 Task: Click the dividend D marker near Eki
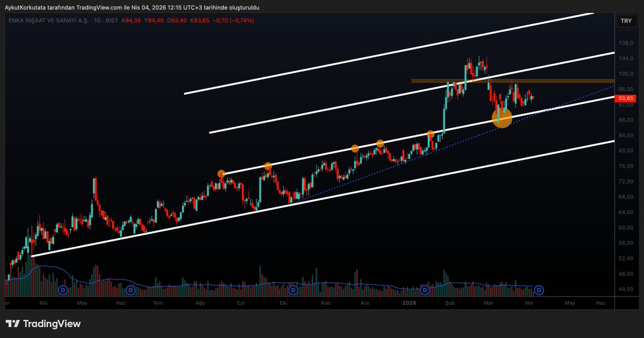[x=293, y=290]
